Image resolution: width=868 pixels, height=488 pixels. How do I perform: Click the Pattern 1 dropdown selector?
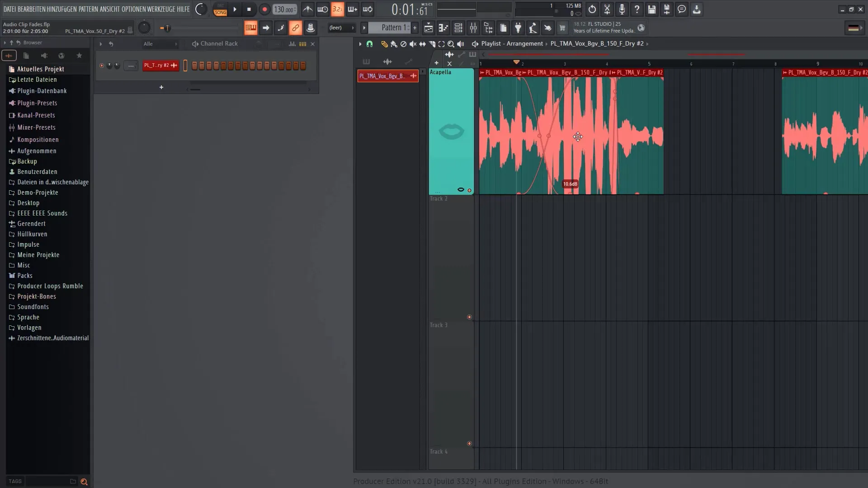tap(392, 28)
